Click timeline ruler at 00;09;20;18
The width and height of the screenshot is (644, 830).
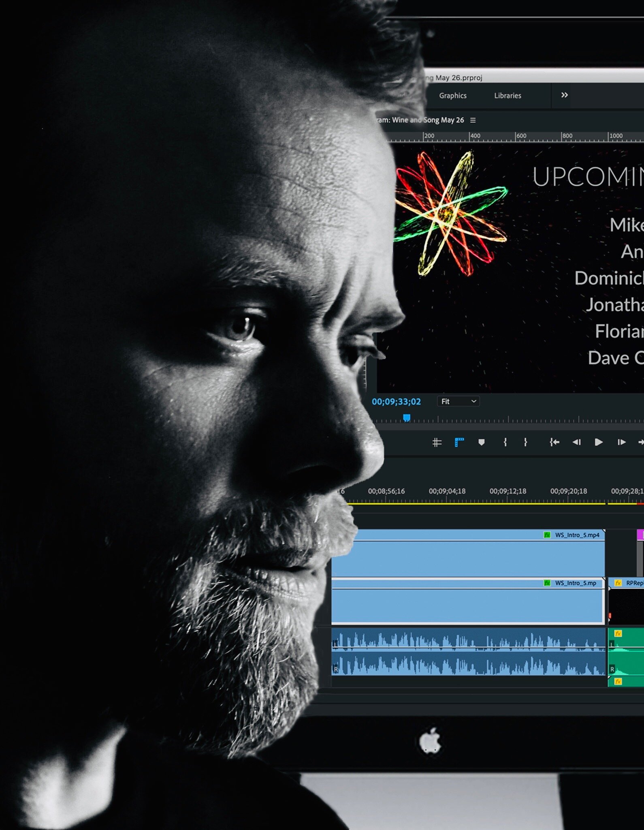coord(569,491)
